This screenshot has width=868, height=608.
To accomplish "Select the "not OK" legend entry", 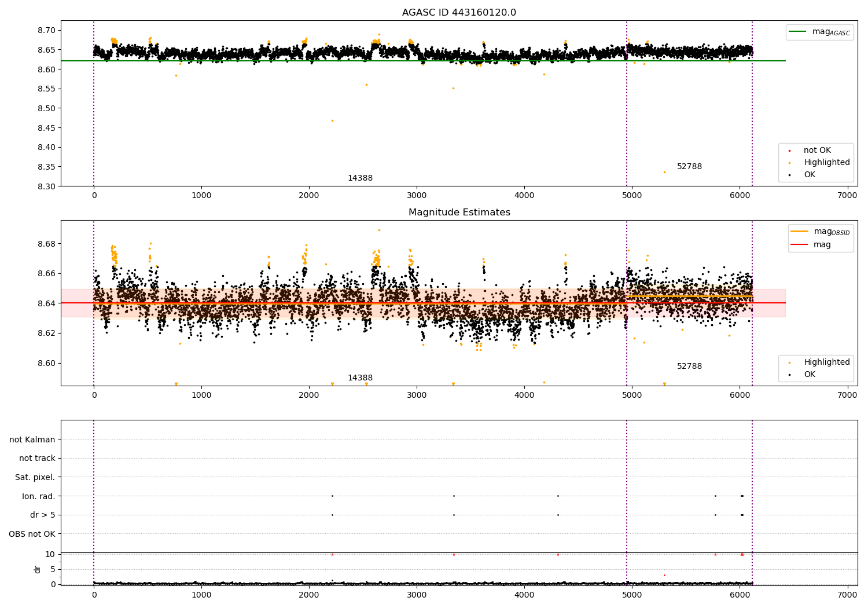I will [x=817, y=151].
